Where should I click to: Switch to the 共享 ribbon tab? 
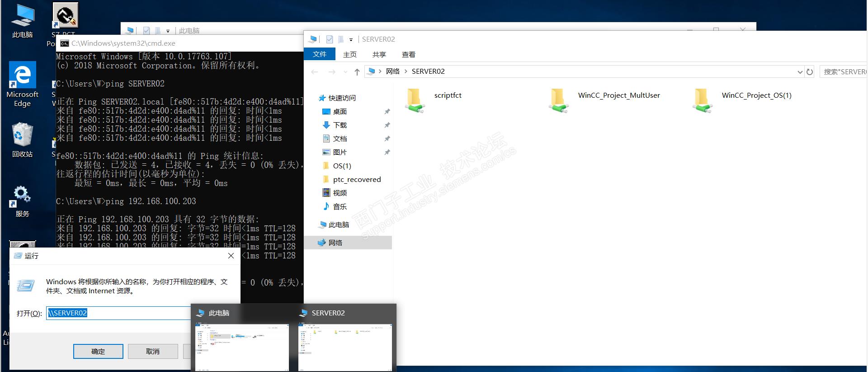[x=379, y=54]
